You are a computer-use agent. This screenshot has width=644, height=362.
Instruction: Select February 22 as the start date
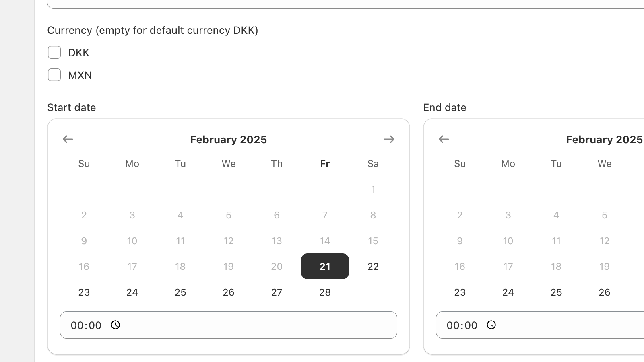pyautogui.click(x=373, y=266)
